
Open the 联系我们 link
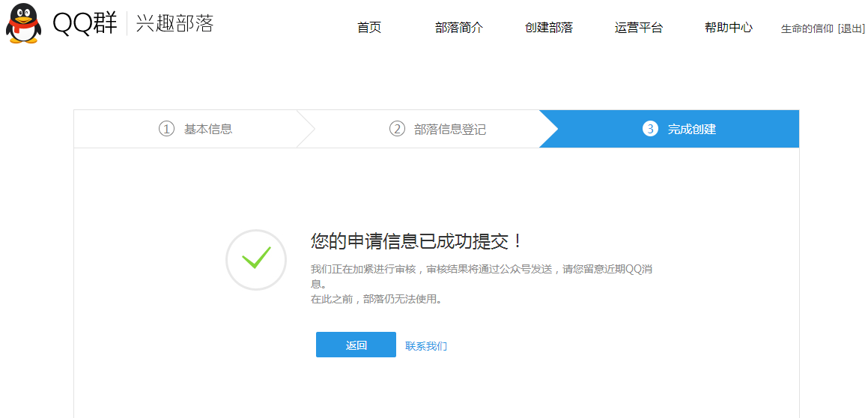(x=426, y=346)
